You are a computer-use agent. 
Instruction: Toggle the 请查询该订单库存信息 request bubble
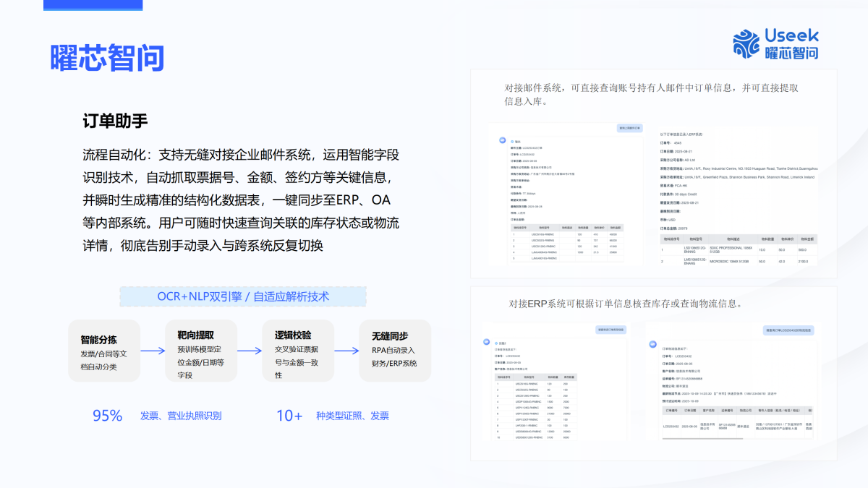[x=610, y=329]
